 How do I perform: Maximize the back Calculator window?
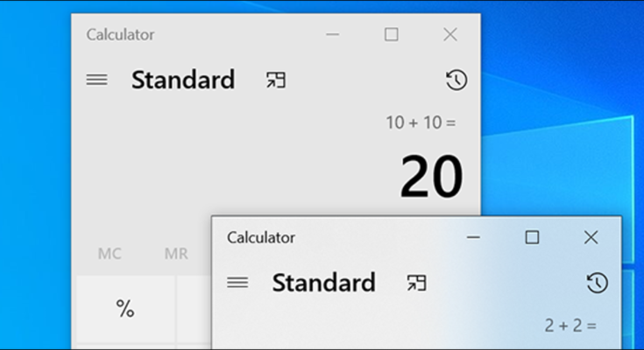click(x=391, y=35)
